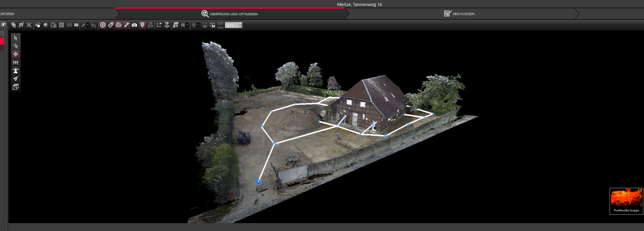Image resolution: width=644 pixels, height=231 pixels.
Task: Open the Punktwolke Gruppe thumbnail
Action: coord(626,201)
